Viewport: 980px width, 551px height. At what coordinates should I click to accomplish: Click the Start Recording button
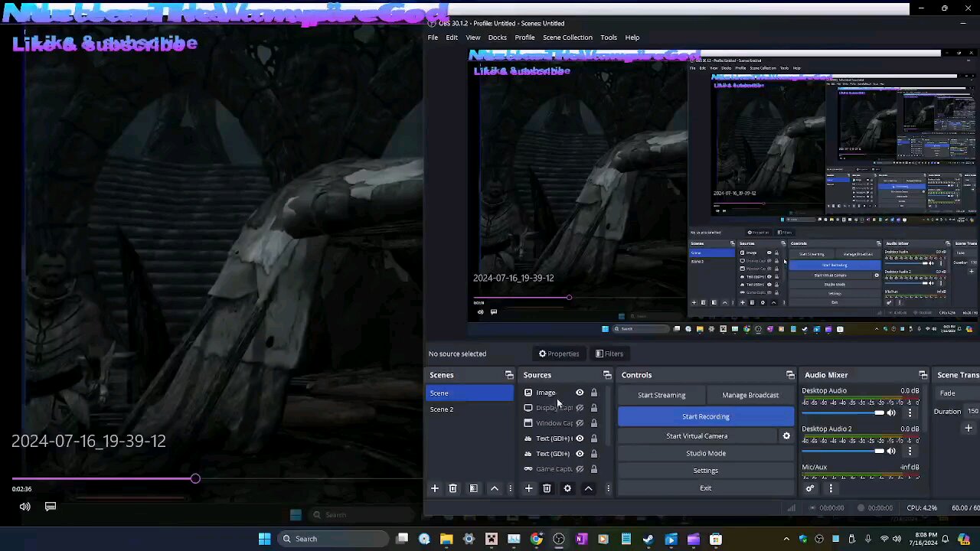point(705,416)
